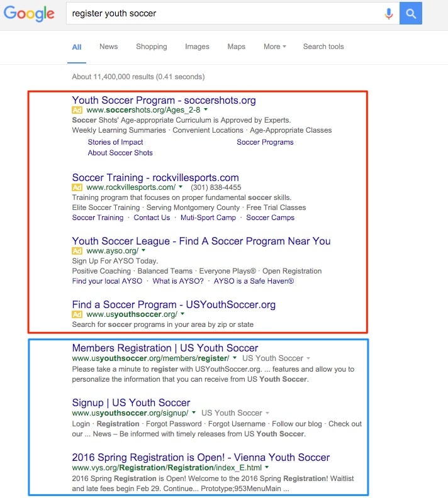Screen dimensions: 448x498
Task: Open the Shopping tab
Action: point(152,47)
